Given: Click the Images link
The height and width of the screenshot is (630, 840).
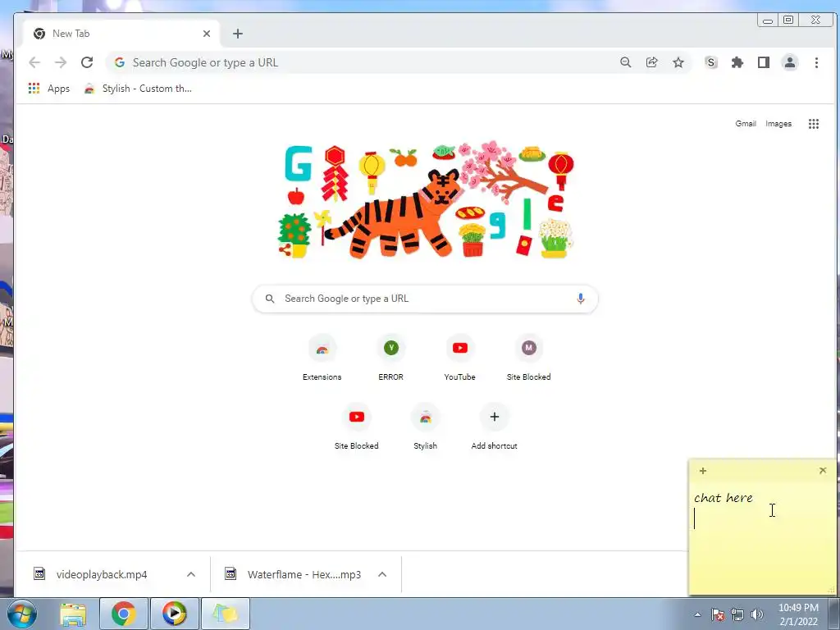Looking at the screenshot, I should click(778, 124).
